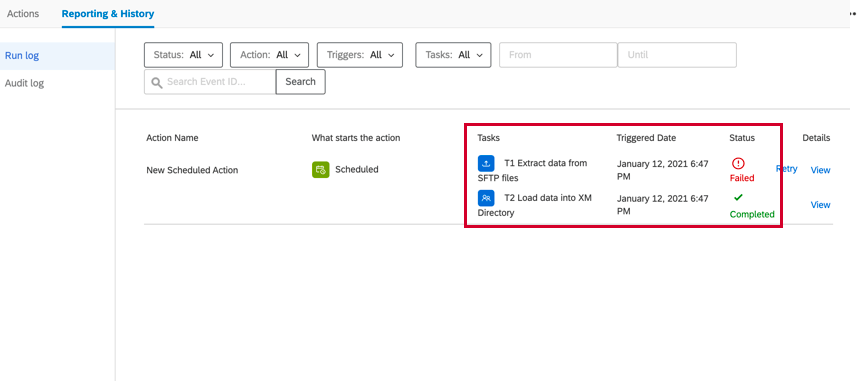This screenshot has width=863, height=381.
Task: Click the Search button
Action: coord(301,81)
